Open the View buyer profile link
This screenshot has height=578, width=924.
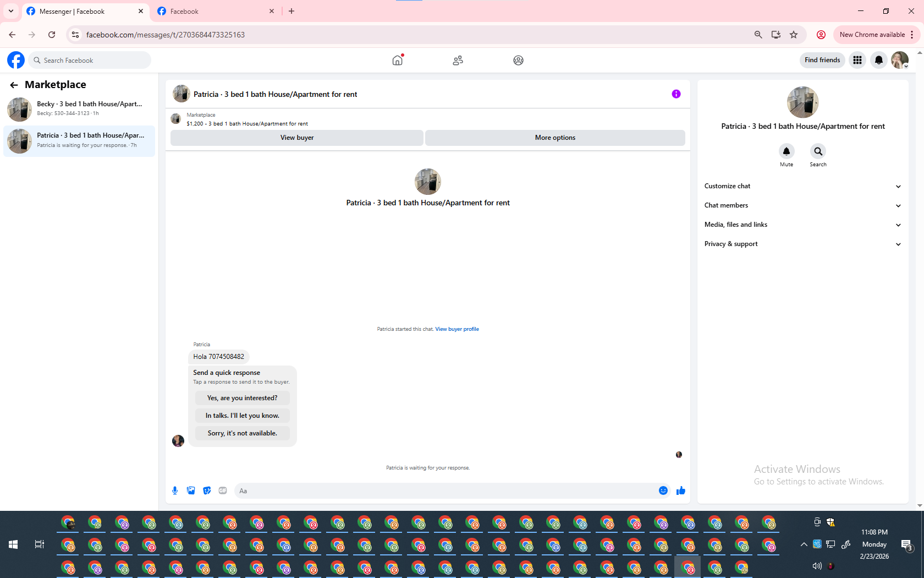(457, 329)
